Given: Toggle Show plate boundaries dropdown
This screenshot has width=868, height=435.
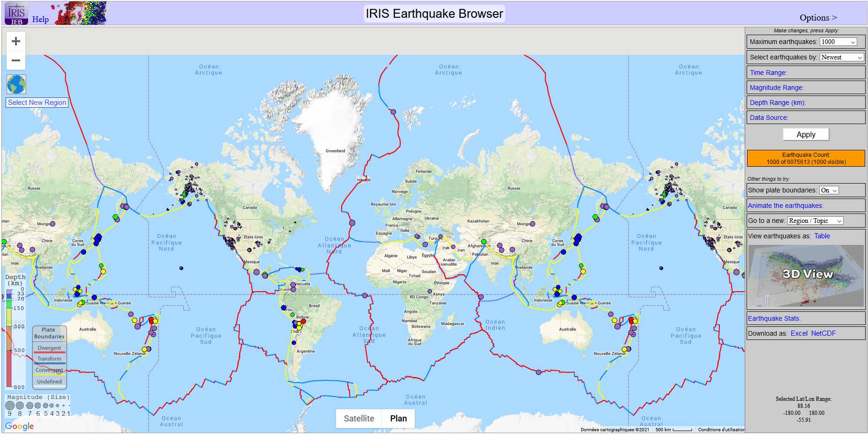Looking at the screenshot, I should pos(829,190).
